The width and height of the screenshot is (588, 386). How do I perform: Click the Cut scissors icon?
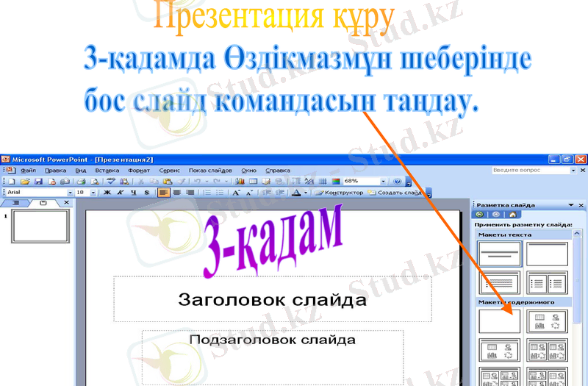pyautogui.click(x=141, y=182)
